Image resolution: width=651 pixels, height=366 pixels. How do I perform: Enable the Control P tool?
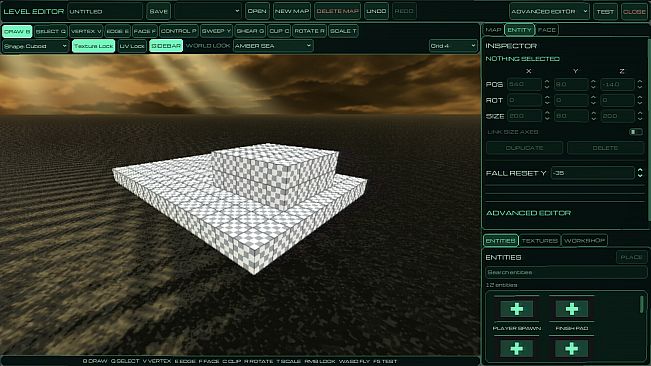click(x=179, y=31)
